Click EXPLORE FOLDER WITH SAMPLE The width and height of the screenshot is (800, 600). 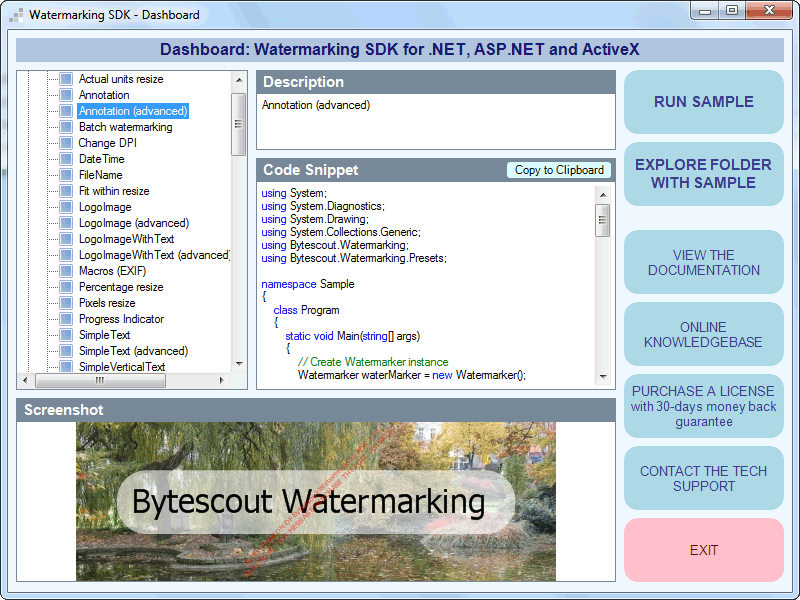(704, 173)
